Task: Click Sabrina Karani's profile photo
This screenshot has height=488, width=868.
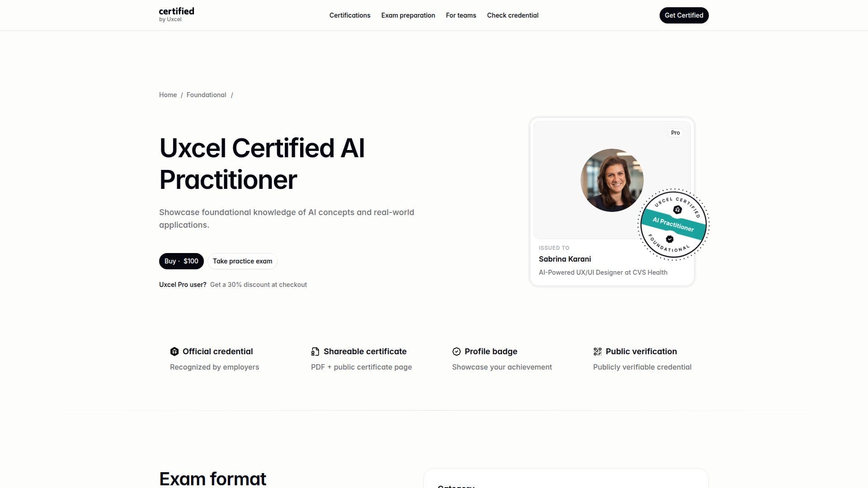Action: pyautogui.click(x=612, y=180)
